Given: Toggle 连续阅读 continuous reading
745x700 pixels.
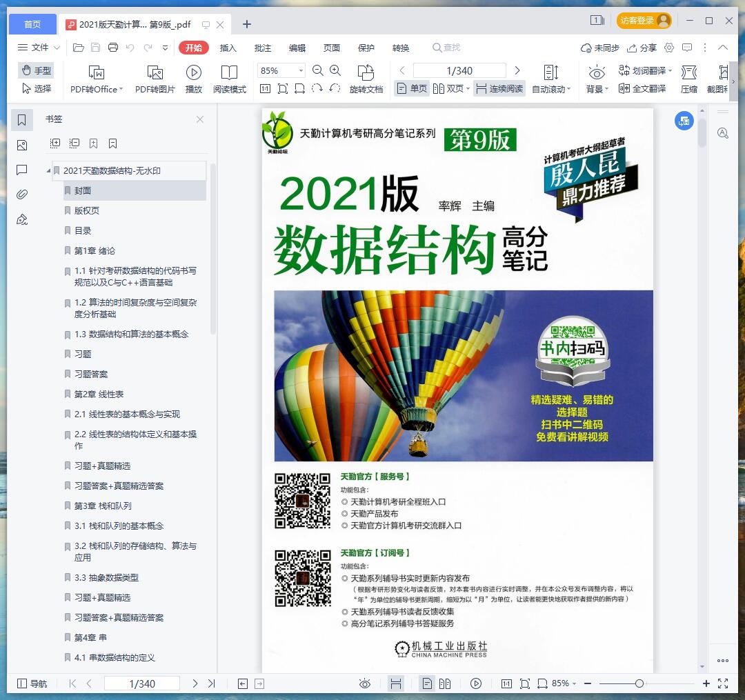Looking at the screenshot, I should [x=499, y=89].
